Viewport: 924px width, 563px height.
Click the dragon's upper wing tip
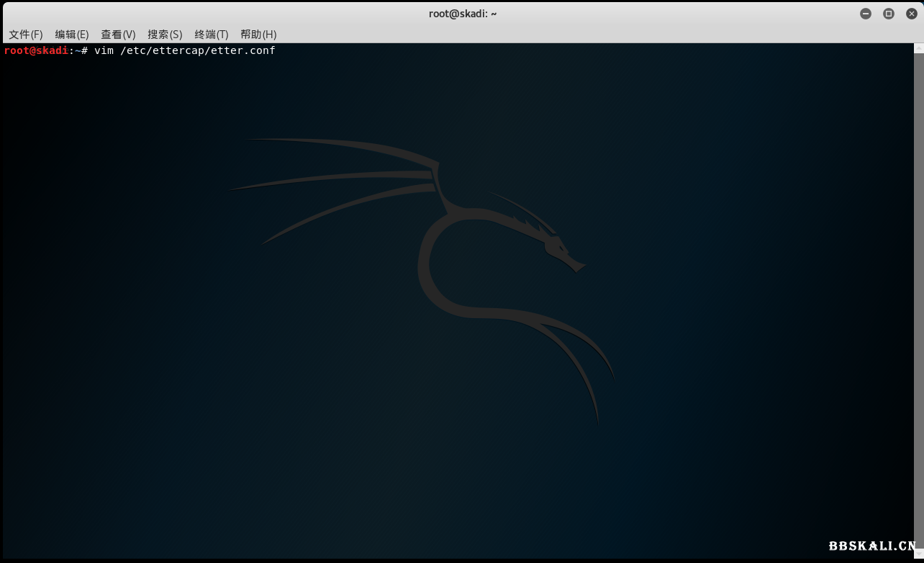(x=253, y=140)
